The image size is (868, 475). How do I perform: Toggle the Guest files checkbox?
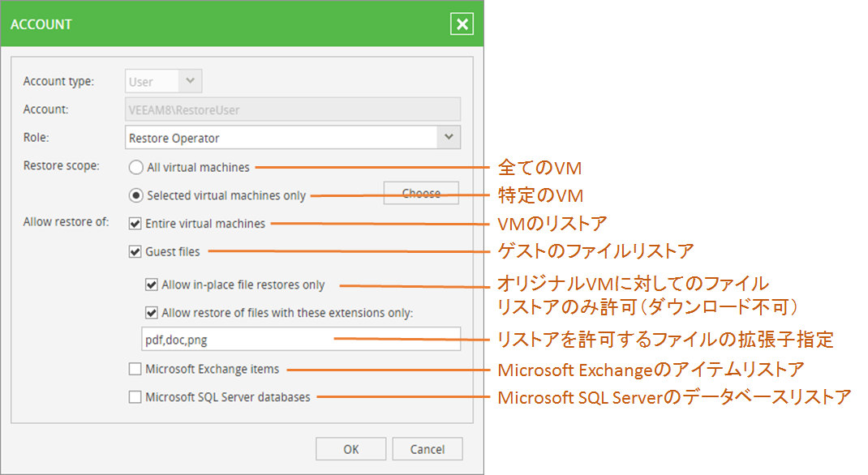[x=135, y=251]
